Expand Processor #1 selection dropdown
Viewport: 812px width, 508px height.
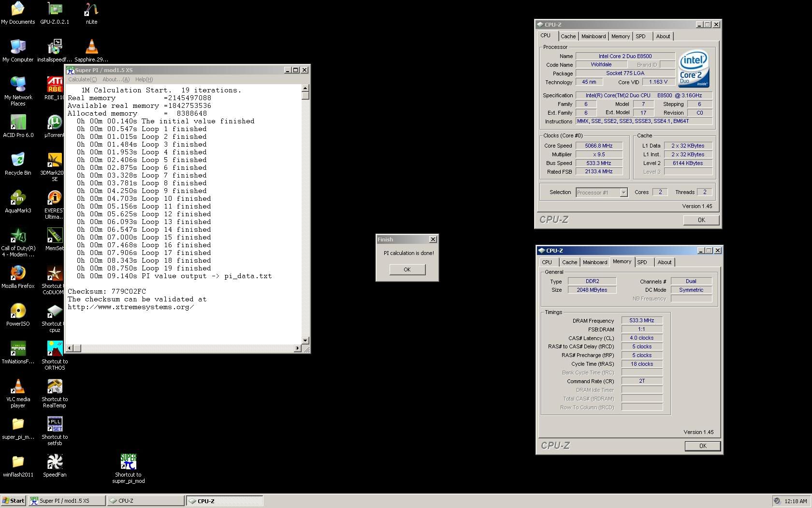pyautogui.click(x=623, y=193)
